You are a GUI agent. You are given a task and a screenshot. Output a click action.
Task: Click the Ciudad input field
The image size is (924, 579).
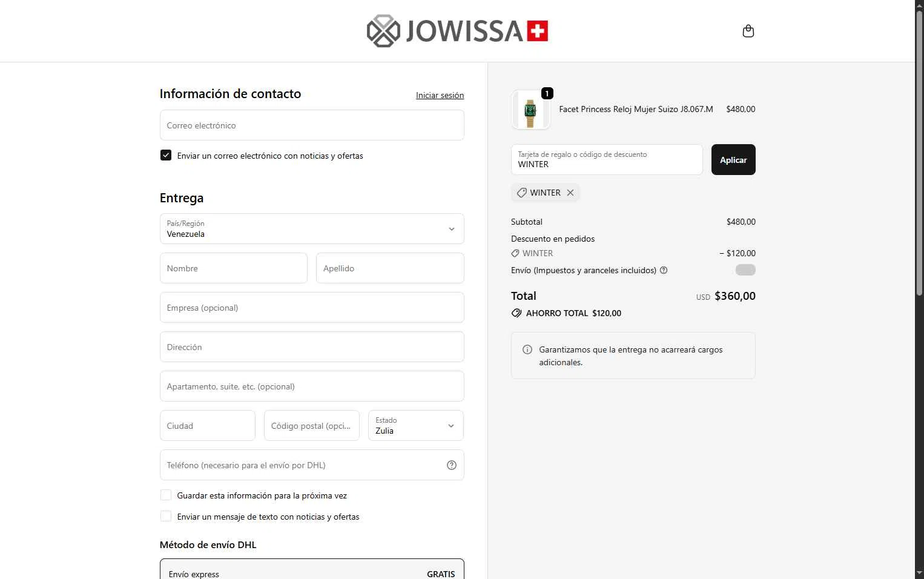[x=208, y=425]
